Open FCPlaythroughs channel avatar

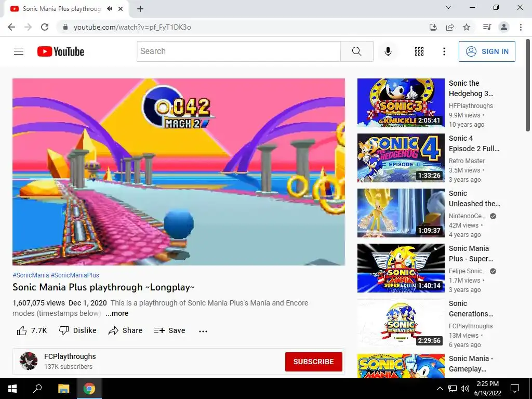[x=29, y=361]
